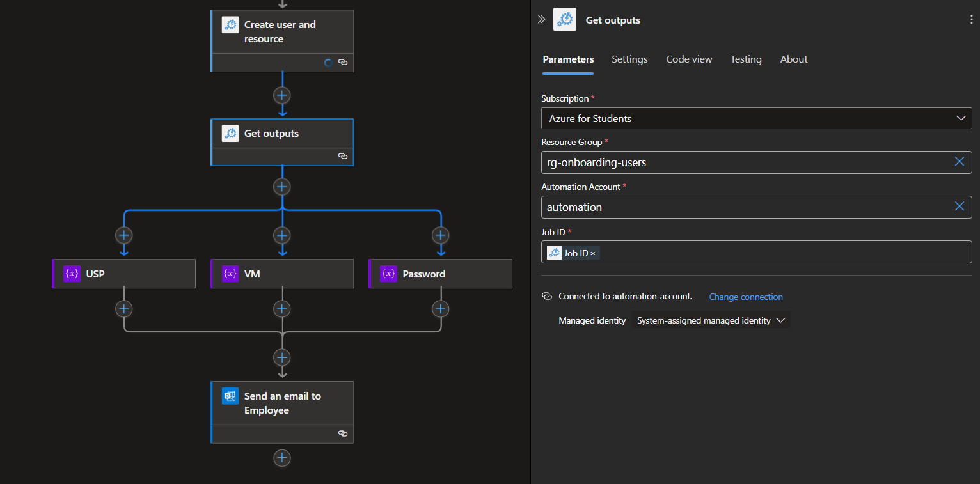Click the connection link icon on Get outputs
The height and width of the screenshot is (484, 980).
click(x=342, y=156)
